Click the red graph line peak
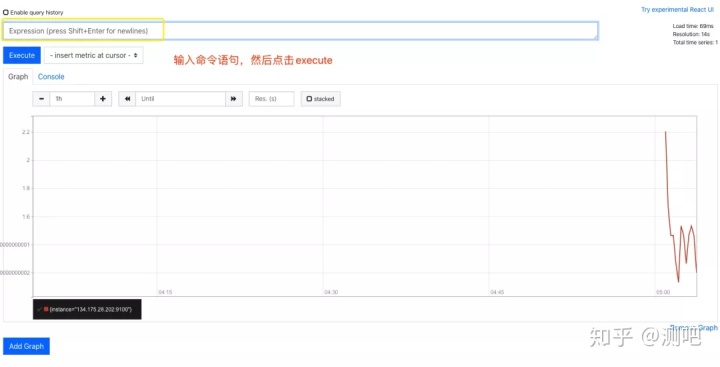 click(665, 132)
